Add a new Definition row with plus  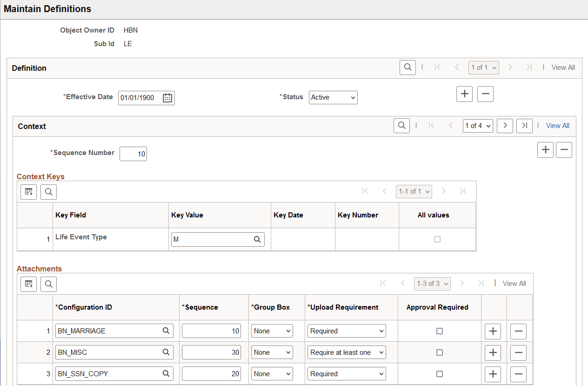[x=464, y=94]
